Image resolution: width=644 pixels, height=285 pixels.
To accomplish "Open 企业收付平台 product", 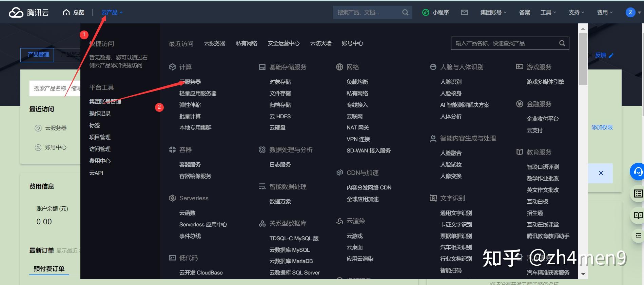I will (x=543, y=119).
